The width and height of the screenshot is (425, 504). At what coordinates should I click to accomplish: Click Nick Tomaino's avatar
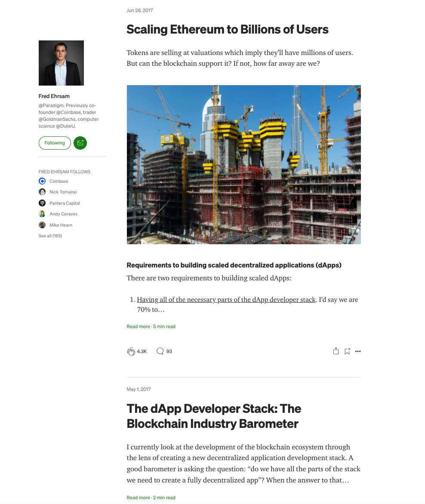[42, 192]
